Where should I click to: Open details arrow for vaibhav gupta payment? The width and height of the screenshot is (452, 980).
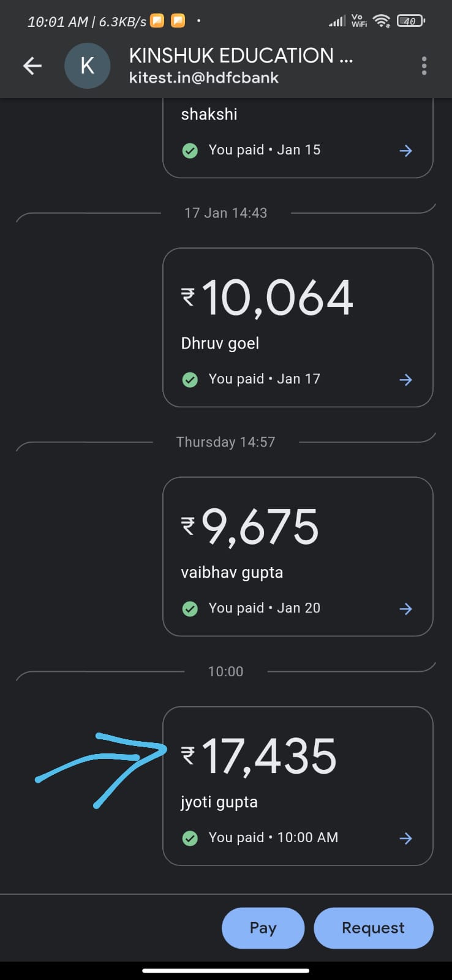point(405,609)
